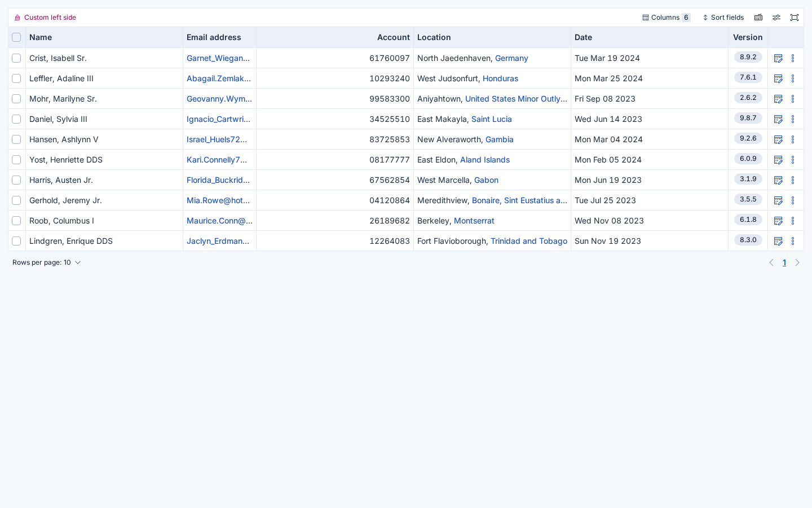Open the Saint Lucia location link

point(492,119)
